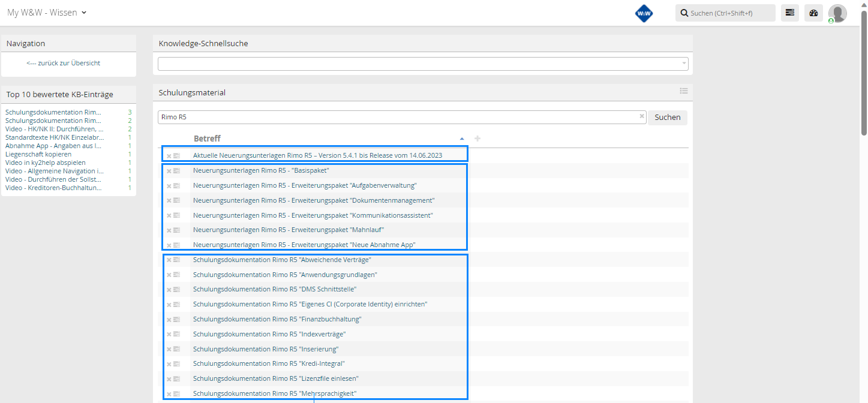This screenshot has width=868, height=403.
Task: Open Schulungsdokumentation "Inserierung"
Action: [x=266, y=349]
